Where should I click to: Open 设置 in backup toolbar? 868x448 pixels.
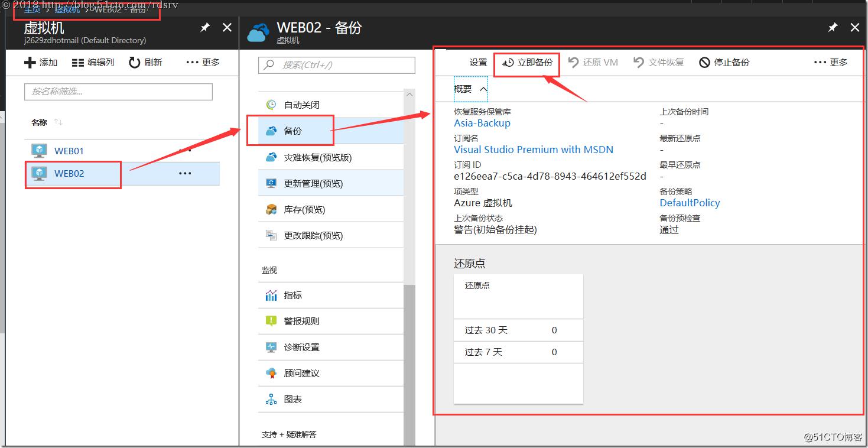[478, 63]
